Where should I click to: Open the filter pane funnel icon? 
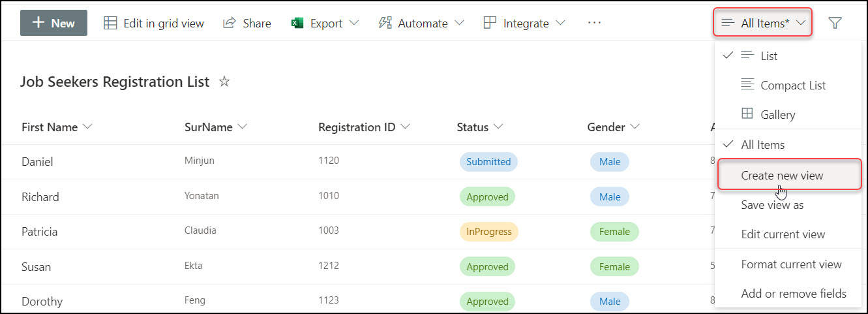click(x=835, y=23)
